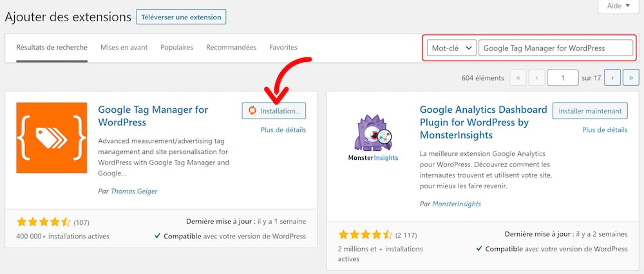Switch to the Mises en avant tab
Screen dimensions: 644x274
point(124,48)
